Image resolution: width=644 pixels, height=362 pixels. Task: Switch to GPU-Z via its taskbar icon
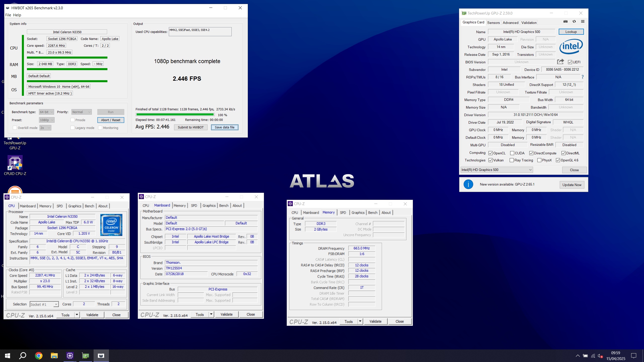86,355
